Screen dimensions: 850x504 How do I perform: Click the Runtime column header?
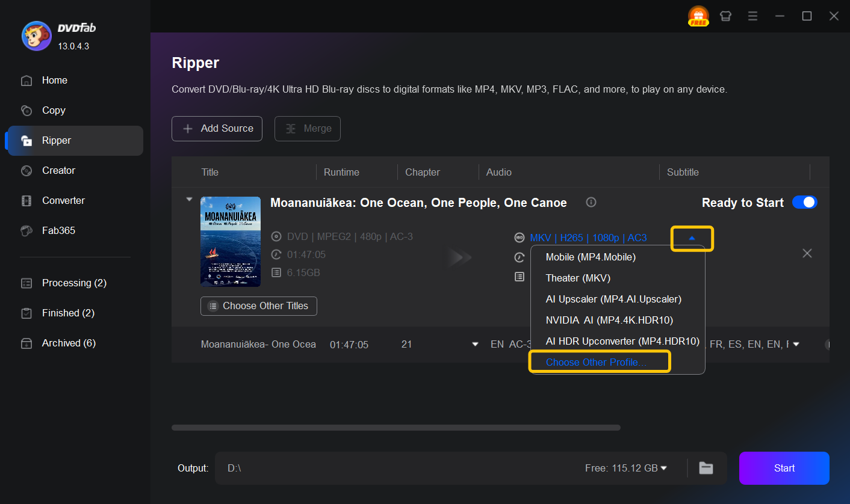(341, 172)
